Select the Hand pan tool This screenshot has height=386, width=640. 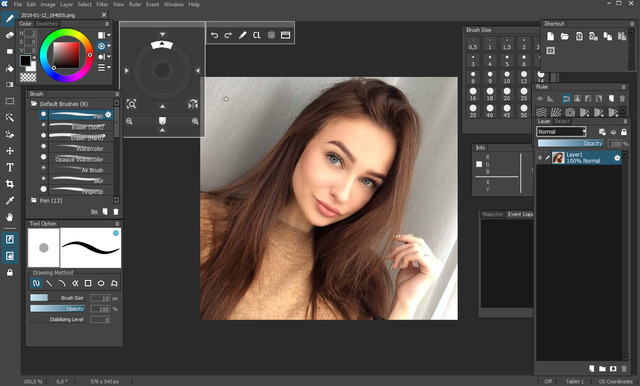pos(9,217)
